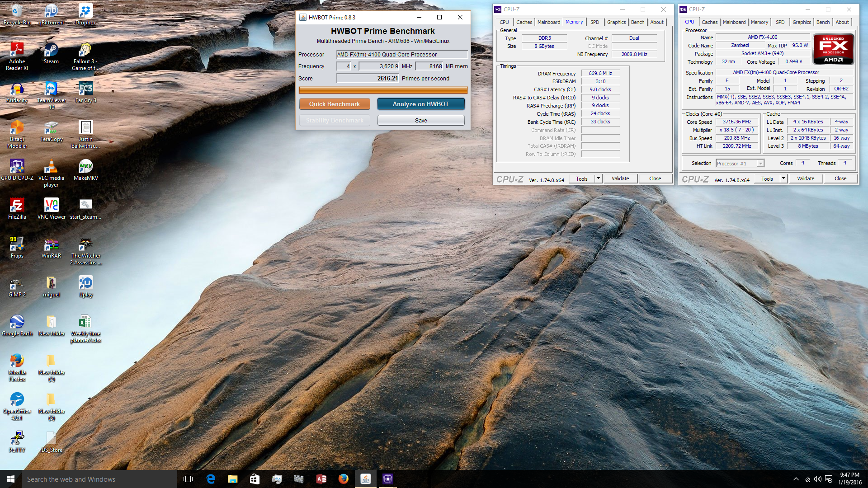Click the HWBOT Prime orange progress bar
This screenshot has height=488, width=868.
[383, 90]
